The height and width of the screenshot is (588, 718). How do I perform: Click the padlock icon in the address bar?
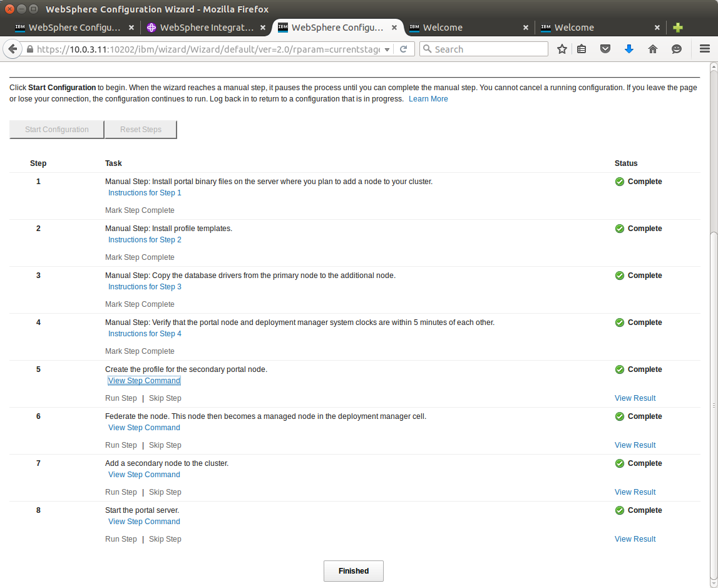[x=30, y=49]
